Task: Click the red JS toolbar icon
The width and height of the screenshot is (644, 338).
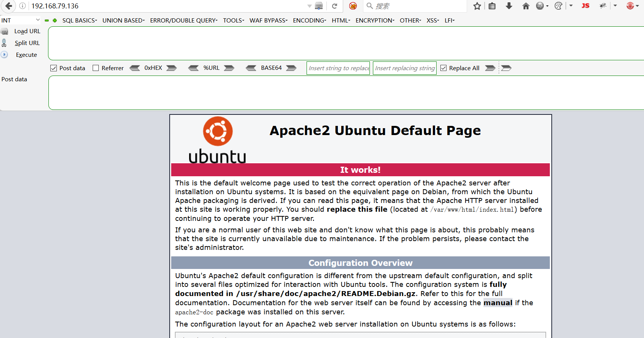Action: [x=586, y=6]
